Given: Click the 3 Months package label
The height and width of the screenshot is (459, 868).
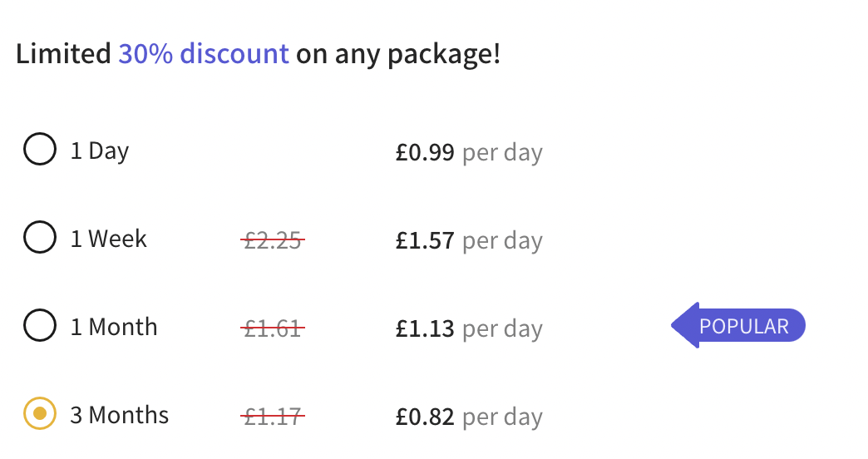Looking at the screenshot, I should coord(120,415).
